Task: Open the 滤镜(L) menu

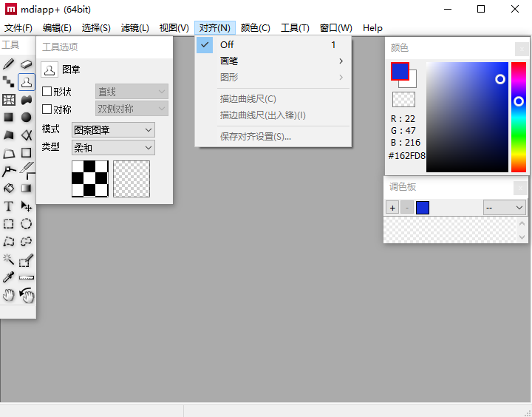Action: 134,28
